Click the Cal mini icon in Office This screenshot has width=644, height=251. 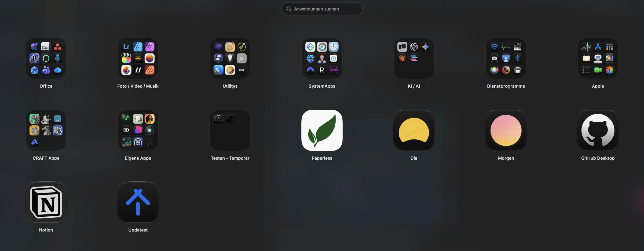tap(46, 47)
